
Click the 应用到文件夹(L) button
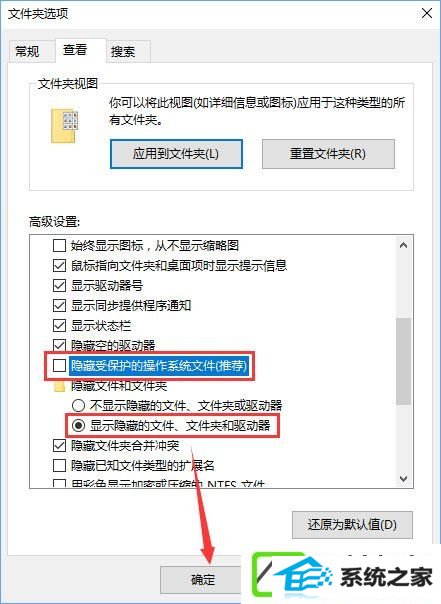coord(176,154)
